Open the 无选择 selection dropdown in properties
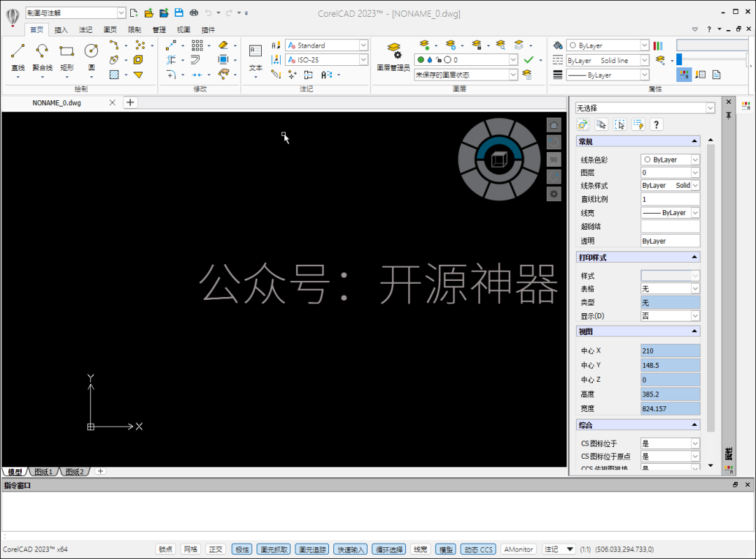 [645, 108]
